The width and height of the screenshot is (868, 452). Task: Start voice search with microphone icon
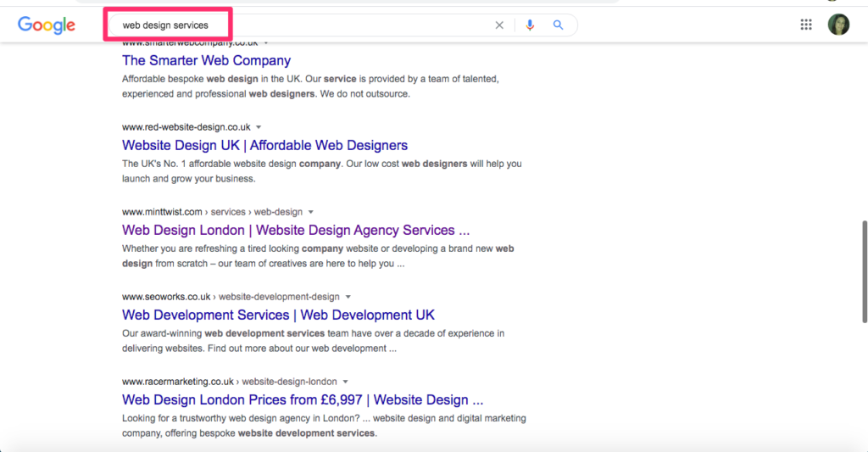tap(530, 25)
